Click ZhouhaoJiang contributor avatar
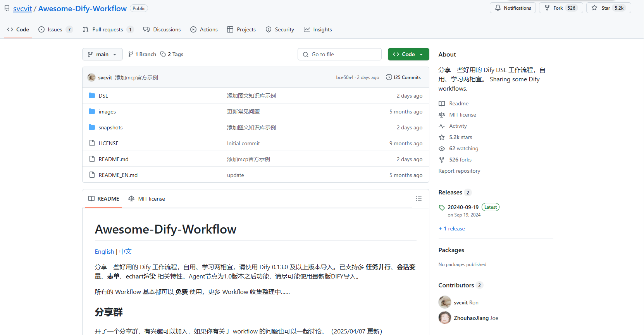The image size is (644, 335). pyautogui.click(x=445, y=318)
